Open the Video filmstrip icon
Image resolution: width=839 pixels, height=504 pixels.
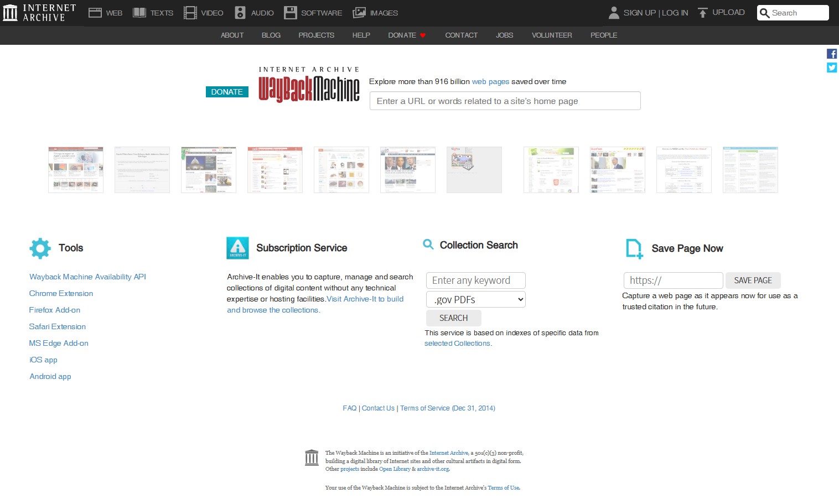(190, 13)
